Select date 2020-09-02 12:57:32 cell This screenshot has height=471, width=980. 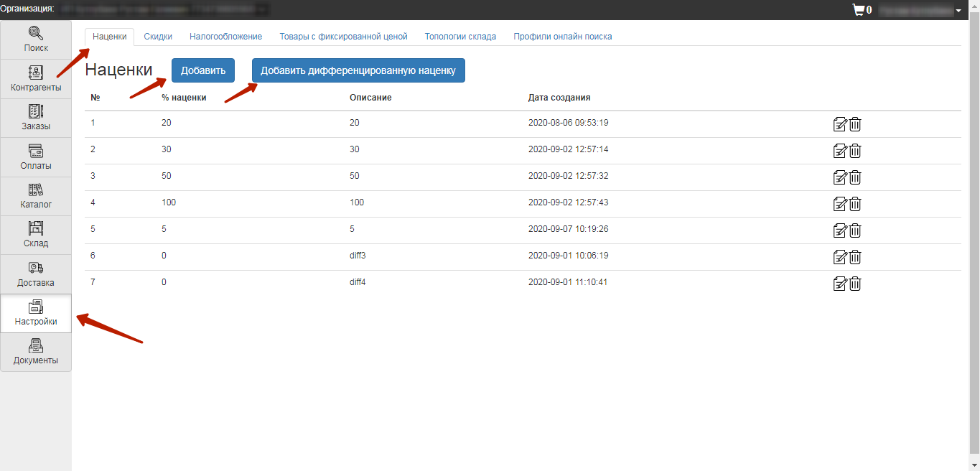click(569, 176)
